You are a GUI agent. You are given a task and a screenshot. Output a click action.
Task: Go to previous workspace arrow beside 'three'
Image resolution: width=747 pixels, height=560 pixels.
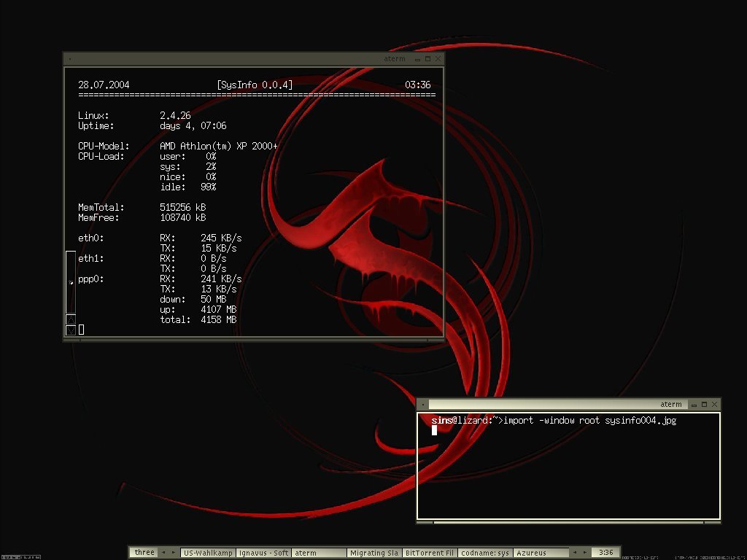tap(163, 553)
